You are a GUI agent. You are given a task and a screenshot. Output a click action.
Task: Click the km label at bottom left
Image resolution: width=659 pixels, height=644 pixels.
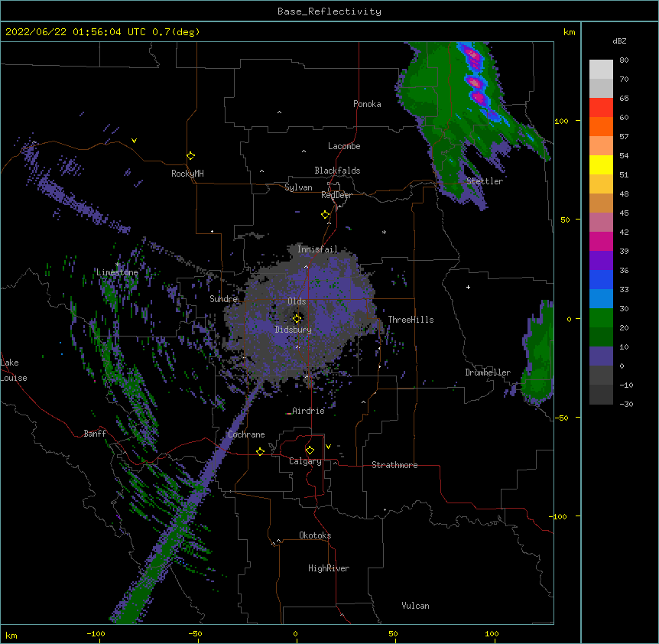11,636
